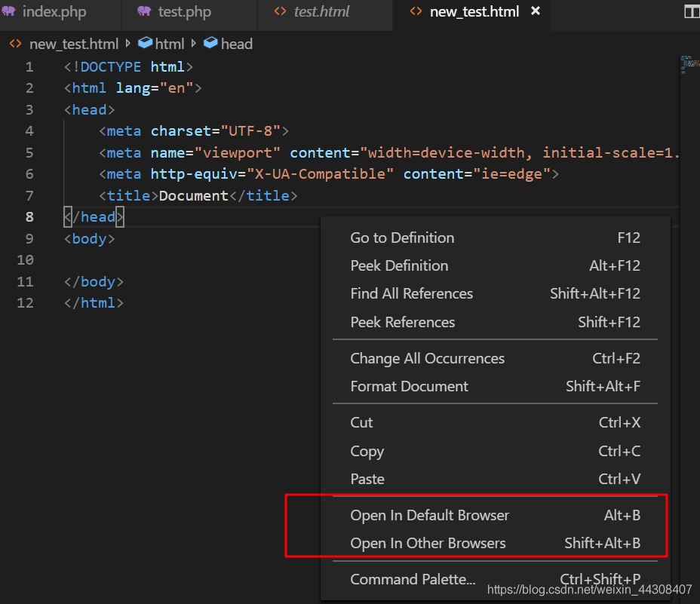Click the elephant icon on index.php tab

(8, 11)
